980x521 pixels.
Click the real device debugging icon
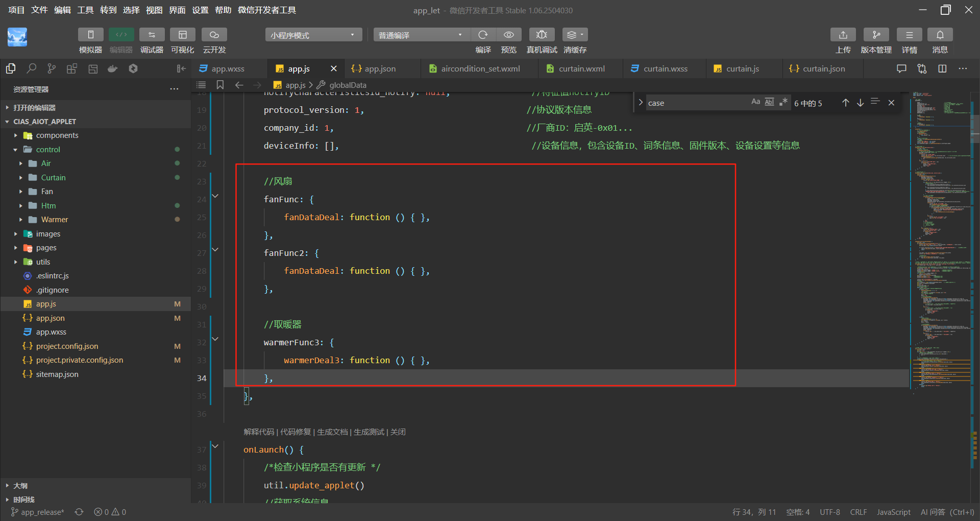click(542, 35)
